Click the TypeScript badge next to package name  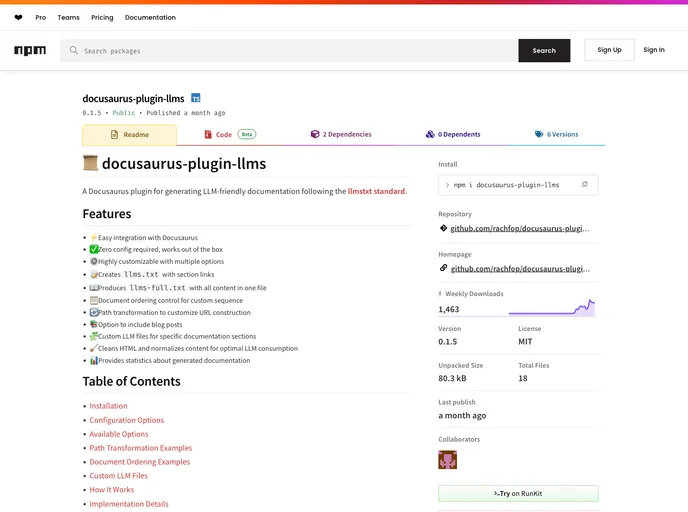(x=196, y=98)
